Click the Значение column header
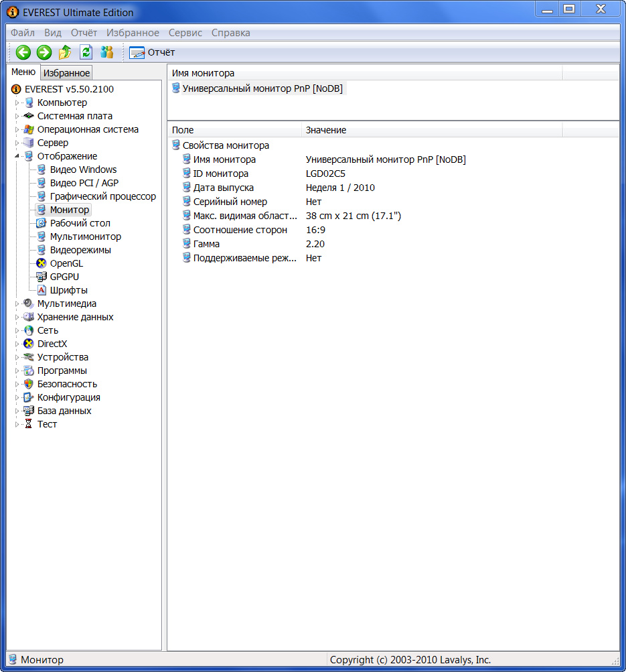Image resolution: width=626 pixels, height=672 pixels. click(x=326, y=130)
